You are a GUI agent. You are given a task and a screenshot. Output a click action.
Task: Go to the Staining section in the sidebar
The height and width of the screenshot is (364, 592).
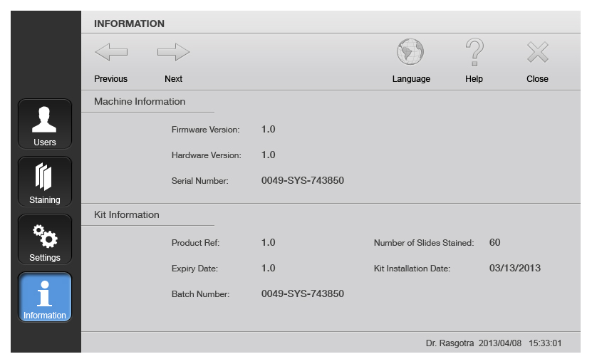pos(45,182)
